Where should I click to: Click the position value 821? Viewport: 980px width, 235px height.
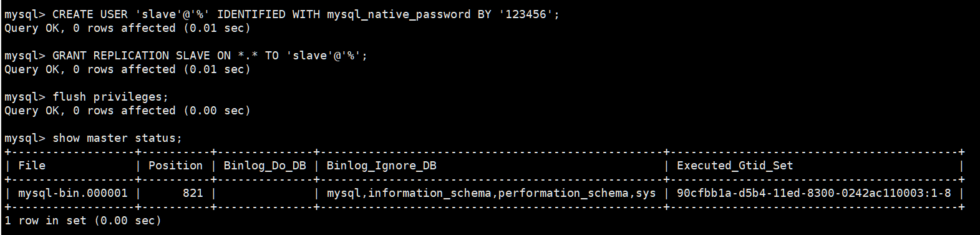click(193, 193)
